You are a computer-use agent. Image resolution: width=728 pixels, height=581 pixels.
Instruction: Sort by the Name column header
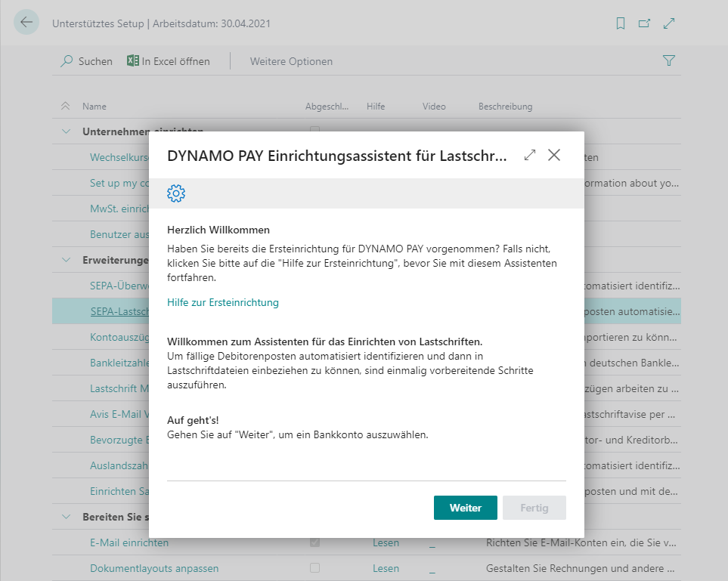[x=94, y=107]
